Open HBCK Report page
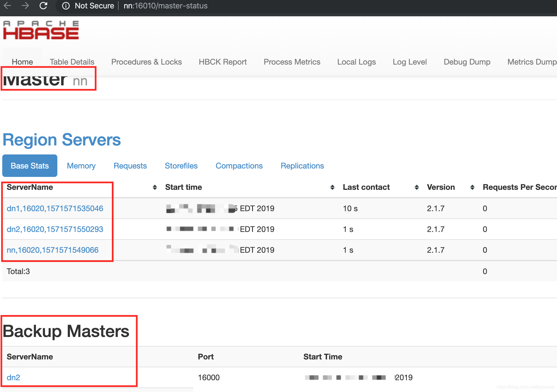Image resolution: width=557 pixels, height=392 pixels. tap(223, 62)
